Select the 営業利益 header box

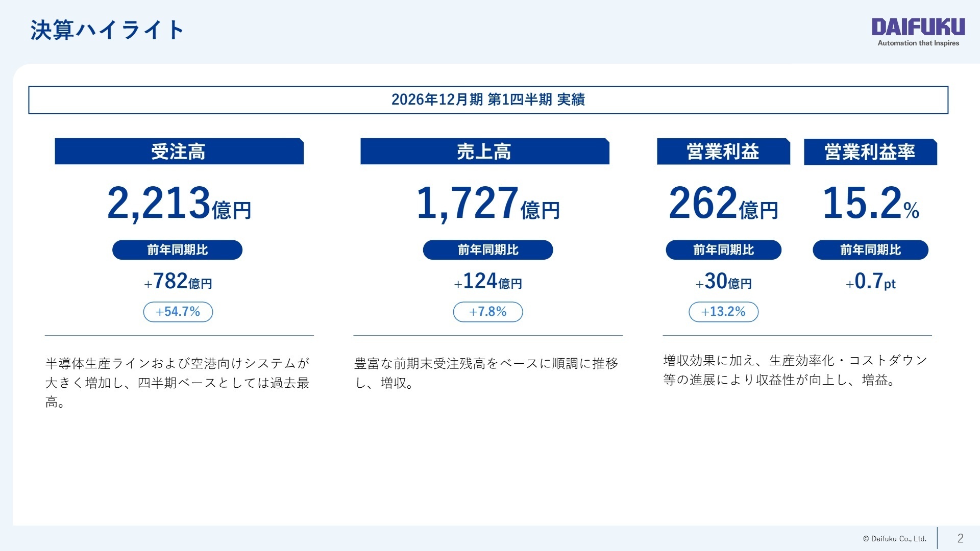pos(723,152)
